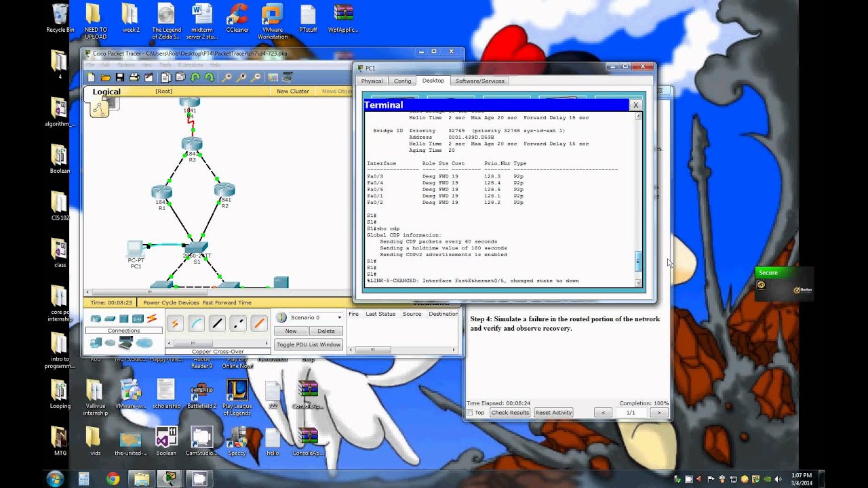
Task: Switch to the Desktop tab in PC1
Action: [433, 81]
